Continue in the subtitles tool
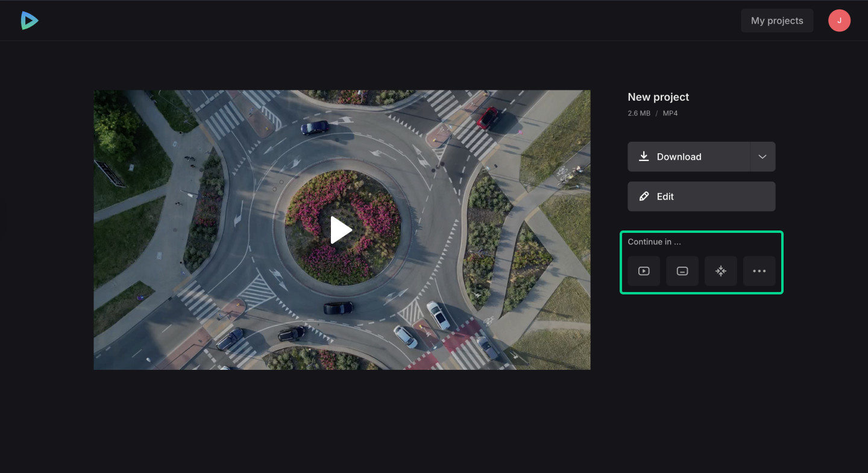The image size is (868, 473). click(682, 271)
